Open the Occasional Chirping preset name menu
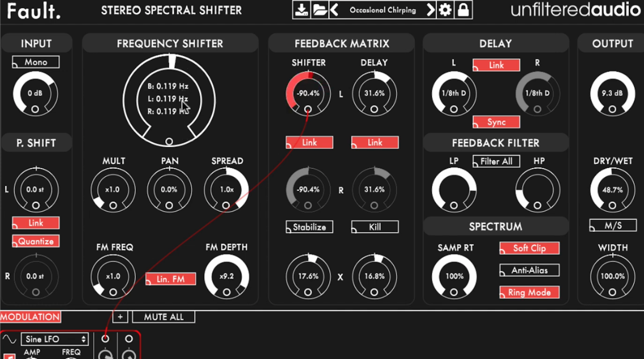644x359 pixels. coord(383,10)
